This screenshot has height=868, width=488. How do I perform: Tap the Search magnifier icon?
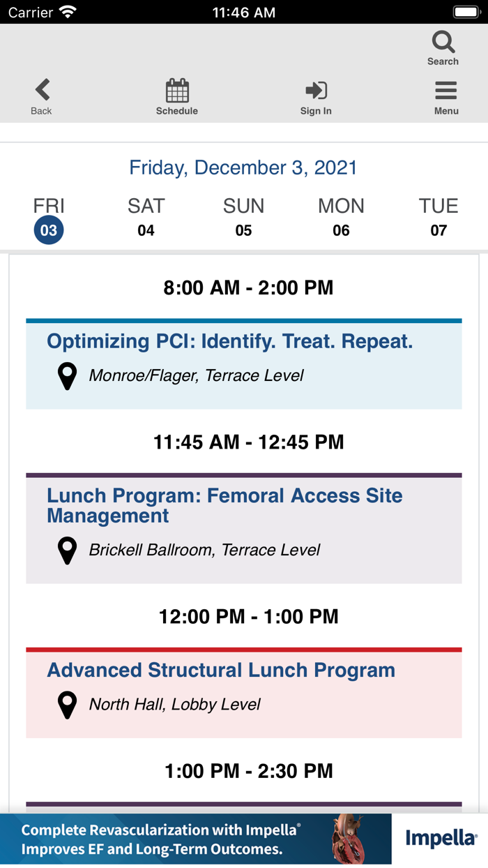coord(443,43)
